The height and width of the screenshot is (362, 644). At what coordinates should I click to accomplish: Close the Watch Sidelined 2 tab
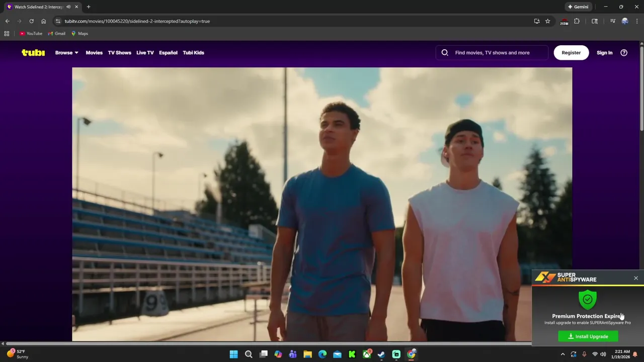(x=76, y=7)
